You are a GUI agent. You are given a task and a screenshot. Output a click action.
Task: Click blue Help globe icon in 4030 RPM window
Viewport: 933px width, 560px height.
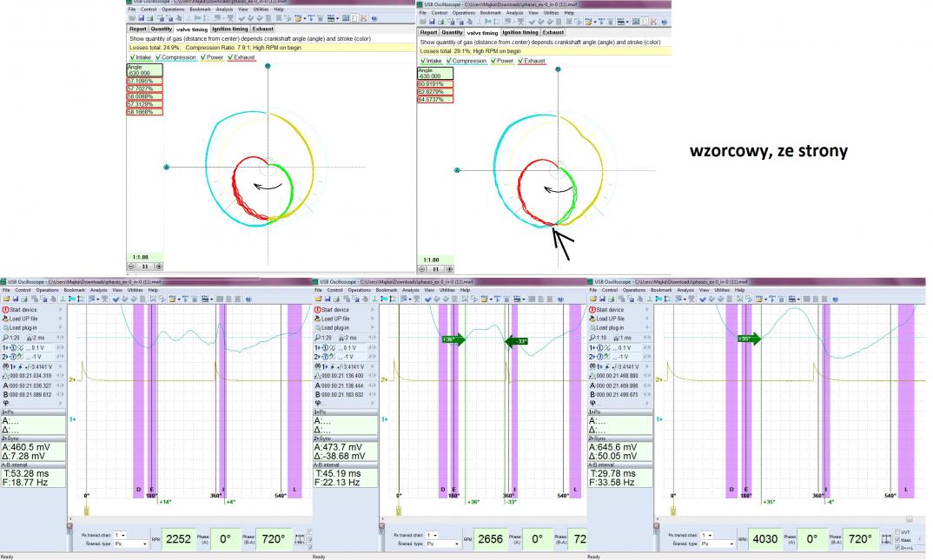click(x=836, y=299)
